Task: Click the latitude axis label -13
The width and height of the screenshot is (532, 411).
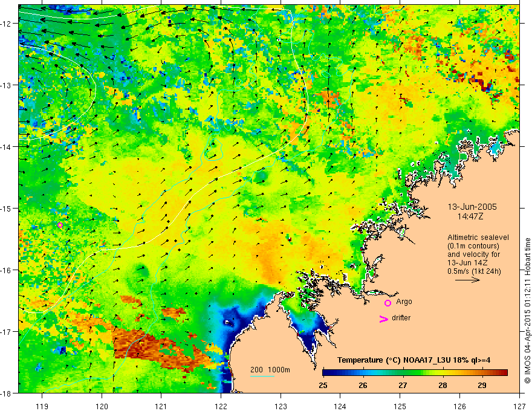Action: click(7, 85)
